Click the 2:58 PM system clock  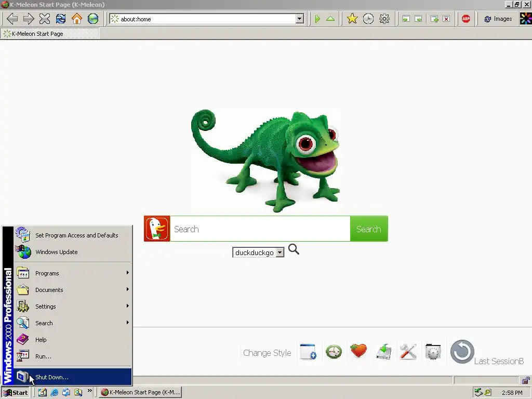(x=512, y=393)
